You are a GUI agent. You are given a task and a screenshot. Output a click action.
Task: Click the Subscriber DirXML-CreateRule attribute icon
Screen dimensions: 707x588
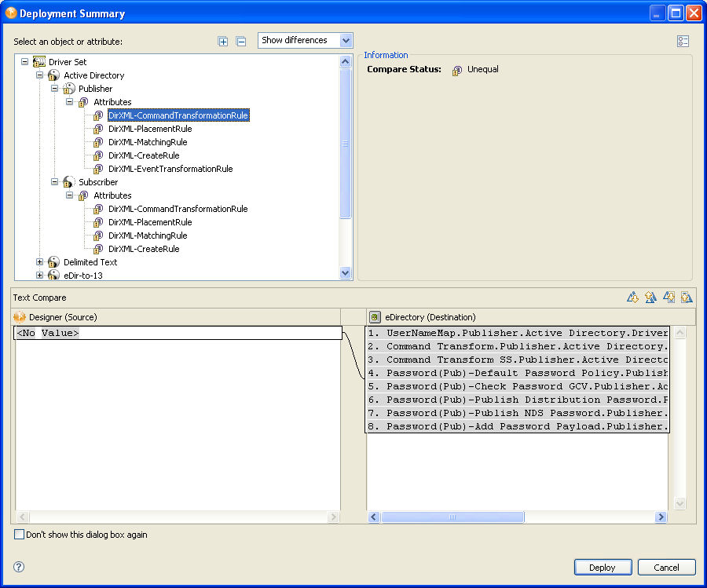[98, 249]
